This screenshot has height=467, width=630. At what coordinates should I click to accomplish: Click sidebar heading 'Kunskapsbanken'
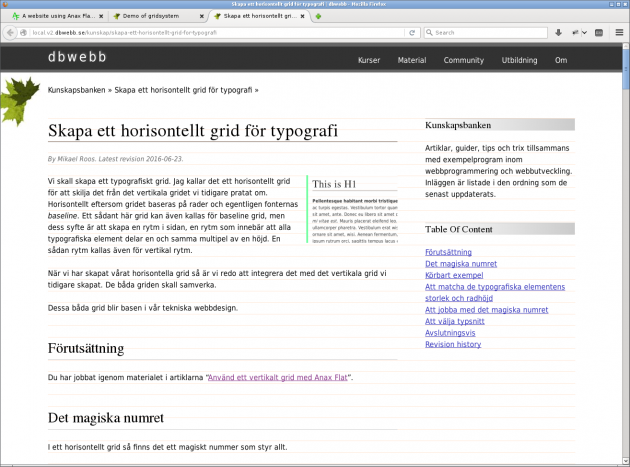458,125
